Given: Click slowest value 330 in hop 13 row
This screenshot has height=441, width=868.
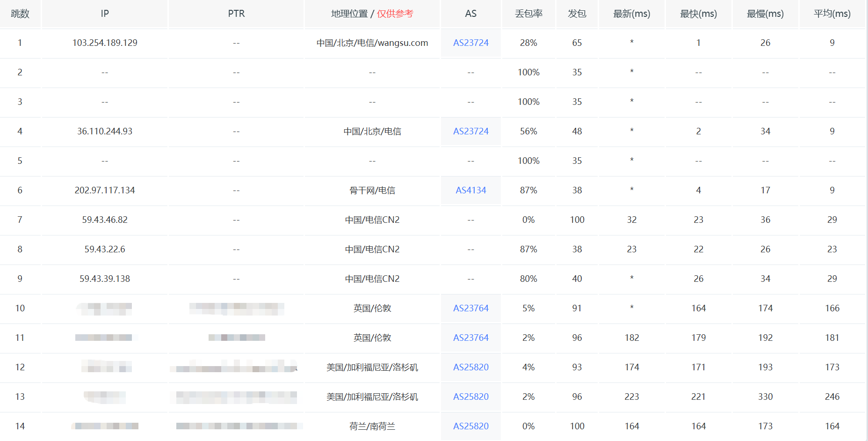Looking at the screenshot, I should pos(765,397).
